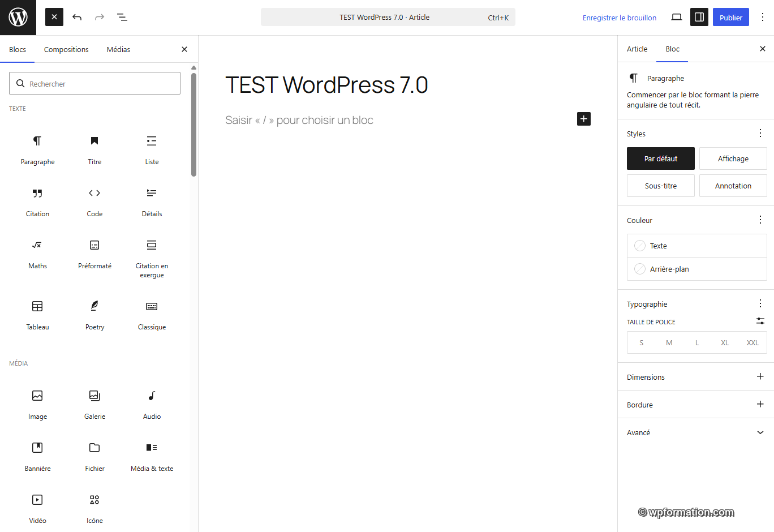The height and width of the screenshot is (532, 774).
Task: Click the Publier button
Action: 731,17
